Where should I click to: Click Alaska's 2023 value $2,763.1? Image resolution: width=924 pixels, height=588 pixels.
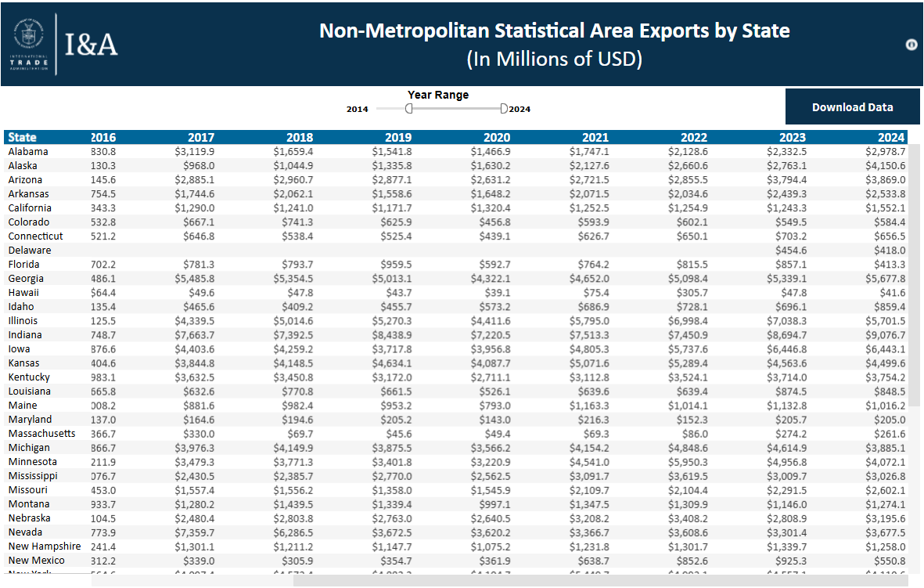786,166
